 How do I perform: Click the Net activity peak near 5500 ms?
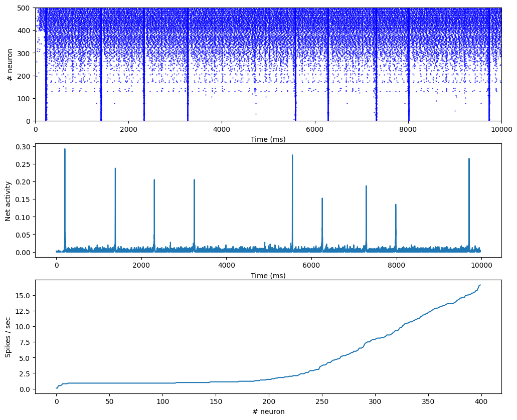(292, 156)
